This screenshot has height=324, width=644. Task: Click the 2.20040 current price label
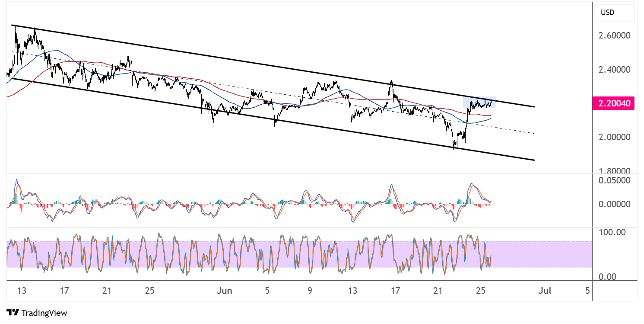pyautogui.click(x=614, y=103)
